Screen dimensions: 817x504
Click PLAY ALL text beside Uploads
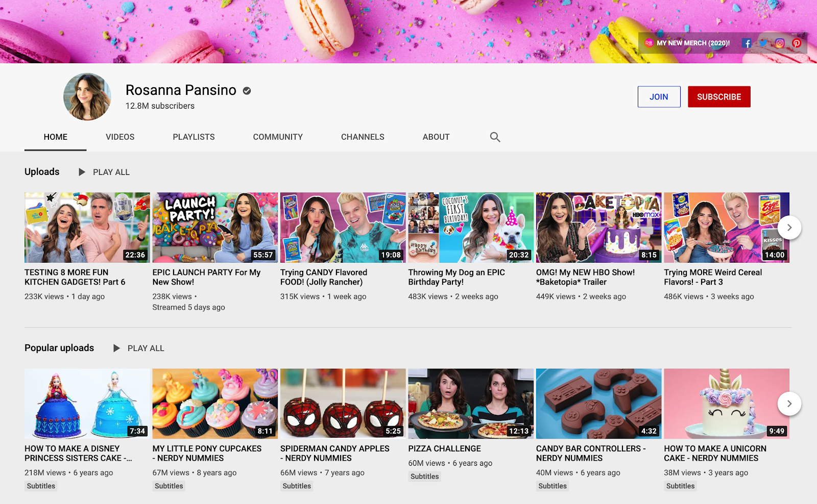[111, 172]
